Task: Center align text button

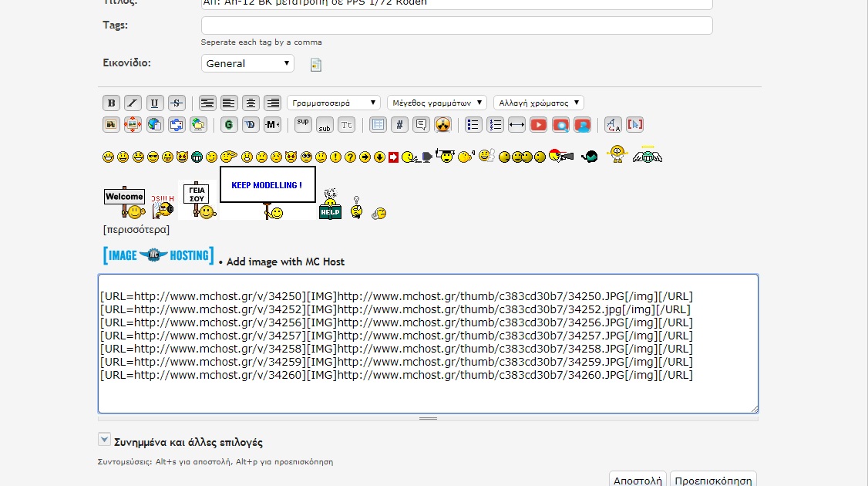Action: click(x=251, y=103)
